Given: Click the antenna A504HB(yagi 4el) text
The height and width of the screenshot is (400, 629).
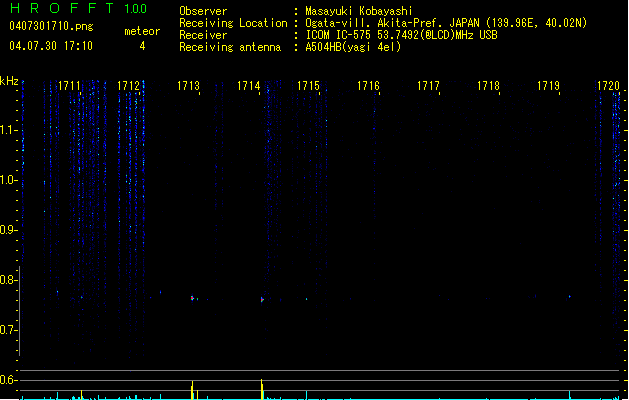Looking at the screenshot, I should 353,47.
